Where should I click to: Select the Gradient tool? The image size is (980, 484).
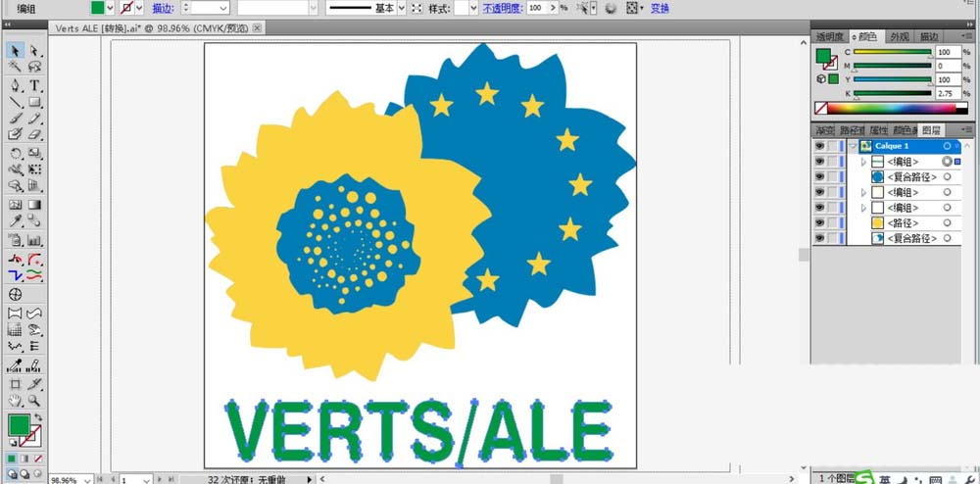(x=34, y=204)
